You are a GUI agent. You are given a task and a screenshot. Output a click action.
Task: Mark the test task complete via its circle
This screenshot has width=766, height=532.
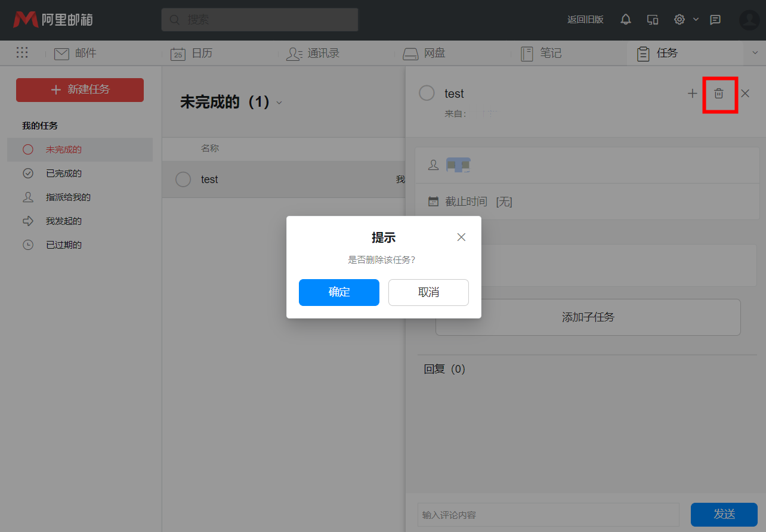tap(183, 179)
